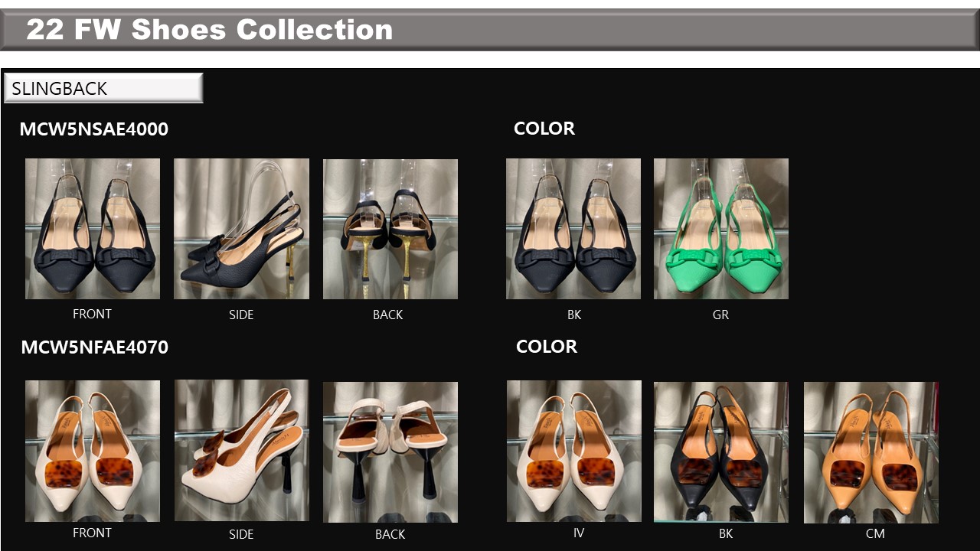Open MCW5NFAE4070 side view photo
This screenshot has height=551, width=980.
click(242, 451)
